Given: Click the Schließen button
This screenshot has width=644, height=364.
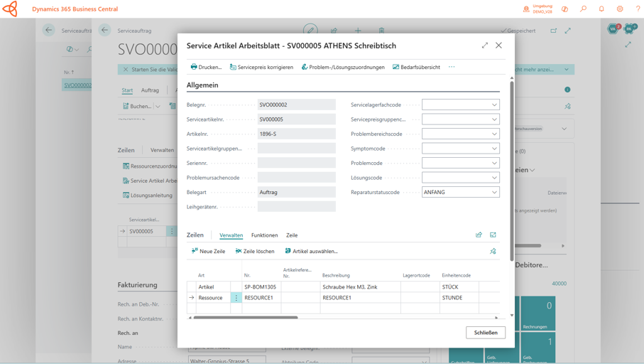Looking at the screenshot, I should (x=486, y=332).
